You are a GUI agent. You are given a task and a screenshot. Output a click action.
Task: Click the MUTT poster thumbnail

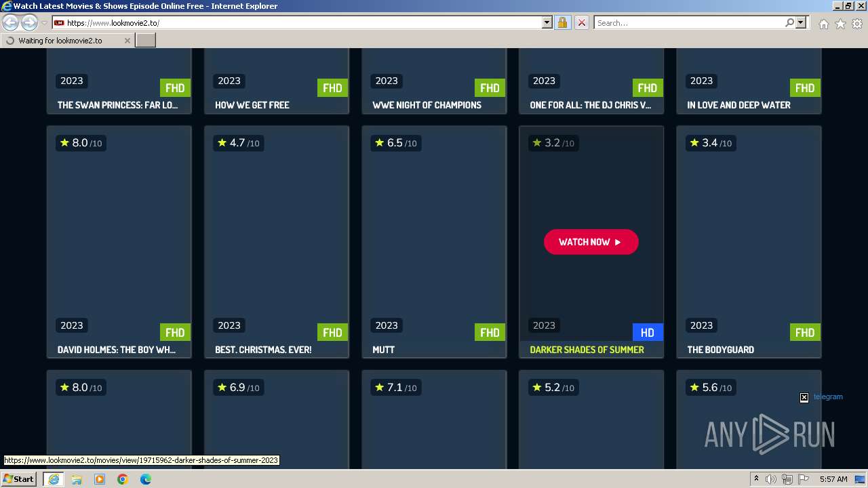(x=434, y=234)
